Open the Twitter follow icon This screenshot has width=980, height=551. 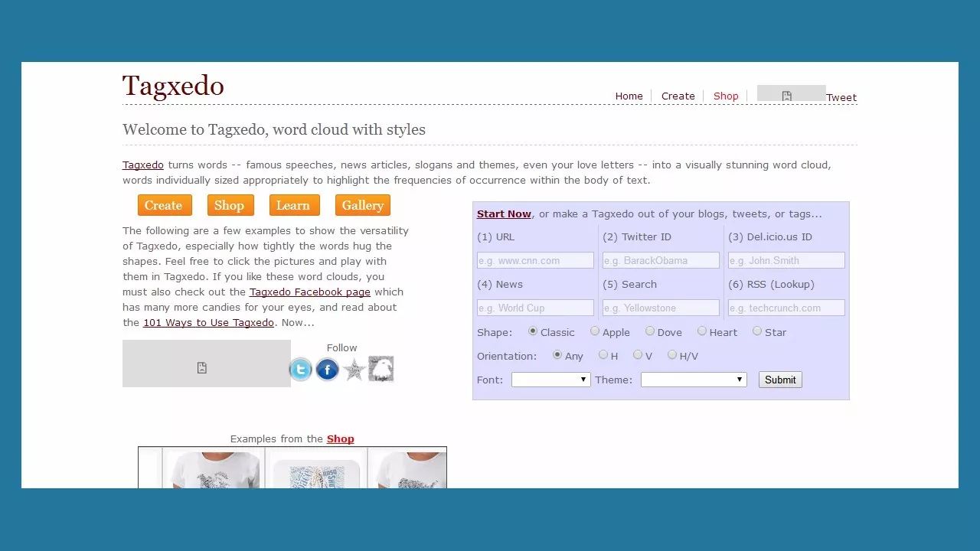pos(301,370)
